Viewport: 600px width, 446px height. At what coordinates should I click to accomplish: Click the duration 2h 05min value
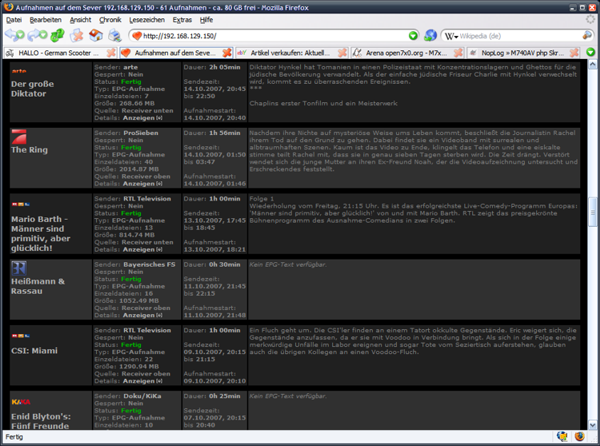point(225,67)
